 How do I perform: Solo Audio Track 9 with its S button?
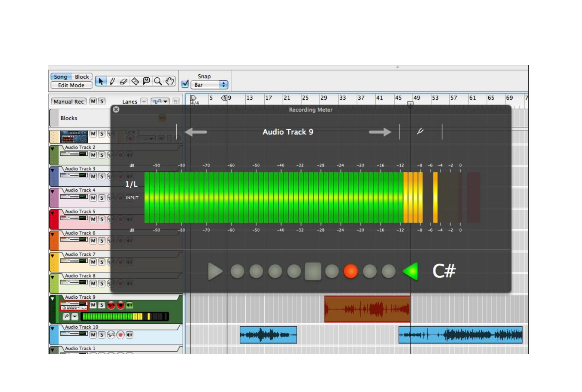click(x=102, y=305)
